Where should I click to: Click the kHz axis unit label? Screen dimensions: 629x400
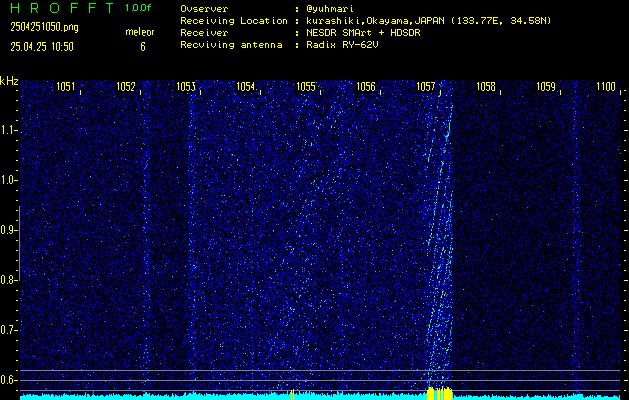click(9, 81)
